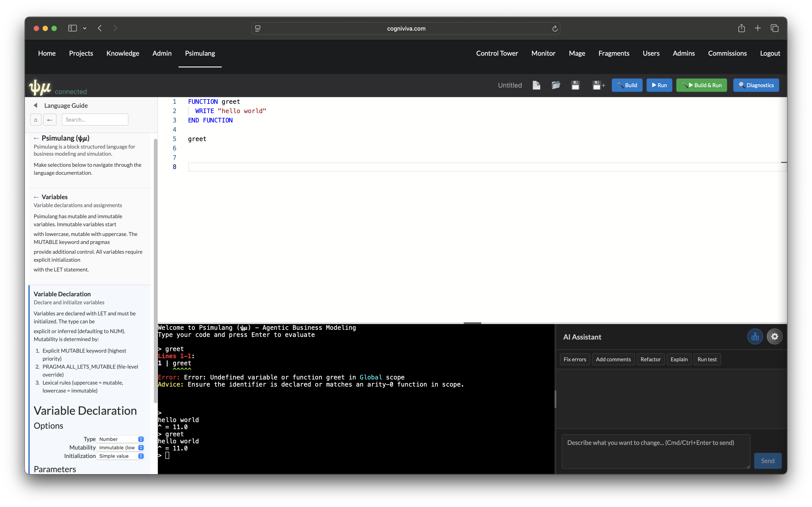Open the Users navigation item
The height and width of the screenshot is (507, 812).
tap(651, 53)
